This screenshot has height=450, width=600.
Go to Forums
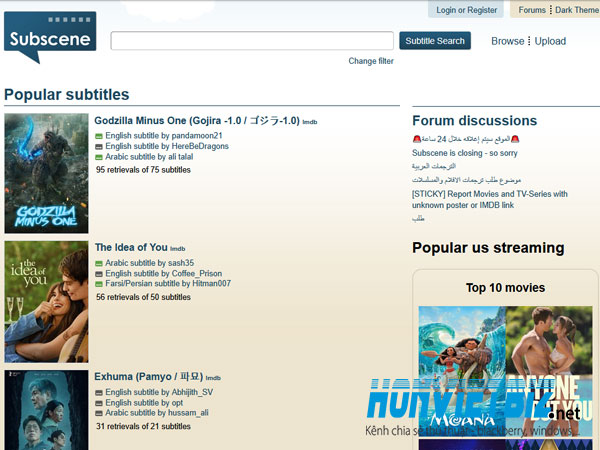pyautogui.click(x=532, y=10)
